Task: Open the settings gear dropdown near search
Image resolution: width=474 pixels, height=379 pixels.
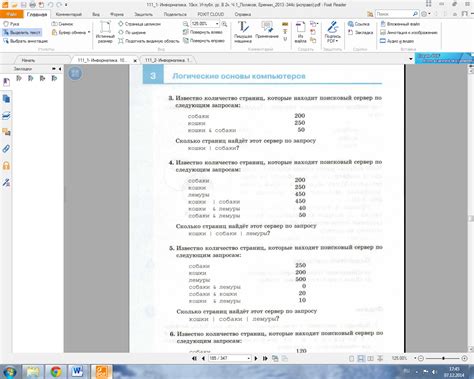Action: [425, 14]
